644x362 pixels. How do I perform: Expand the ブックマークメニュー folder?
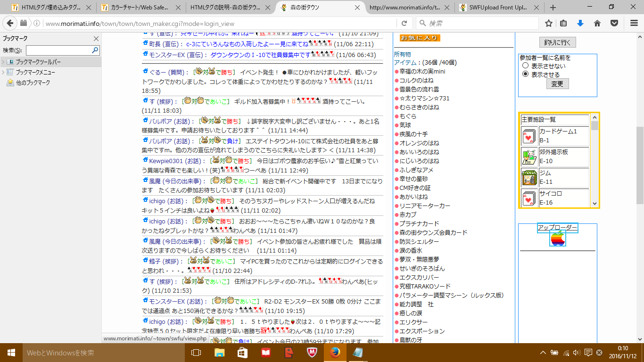click(x=3, y=72)
